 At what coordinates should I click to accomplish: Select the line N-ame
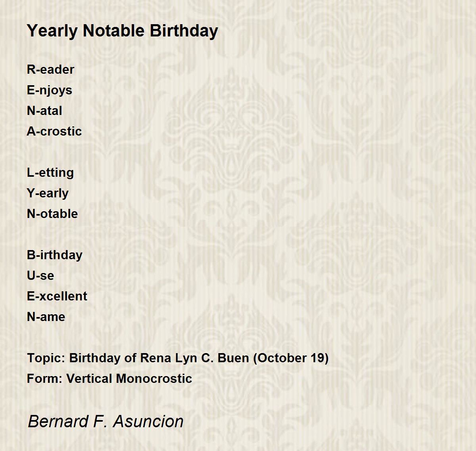pos(46,317)
